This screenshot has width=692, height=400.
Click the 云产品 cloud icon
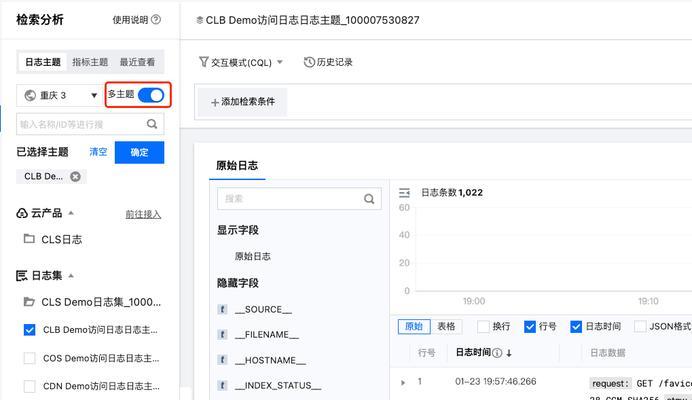click(x=22, y=213)
